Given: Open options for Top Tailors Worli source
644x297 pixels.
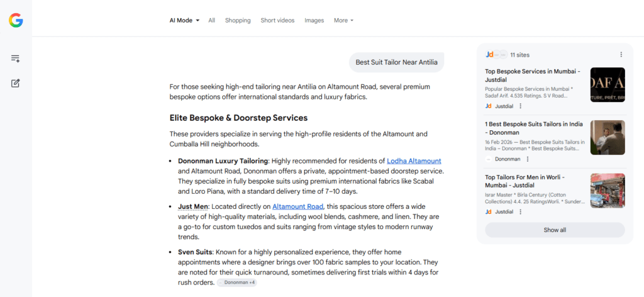Looking at the screenshot, I should pyautogui.click(x=520, y=212).
